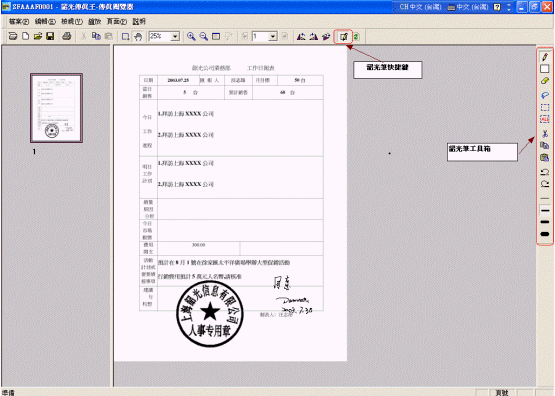555x396 pixels.
Task: Open the last menu bar item
Action: [x=139, y=22]
